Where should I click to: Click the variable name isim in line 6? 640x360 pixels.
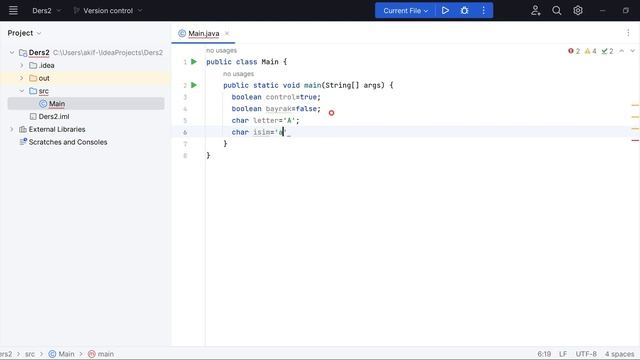click(262, 132)
